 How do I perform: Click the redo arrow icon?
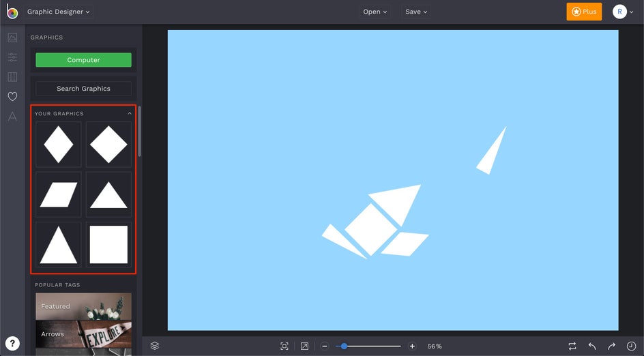click(x=611, y=346)
